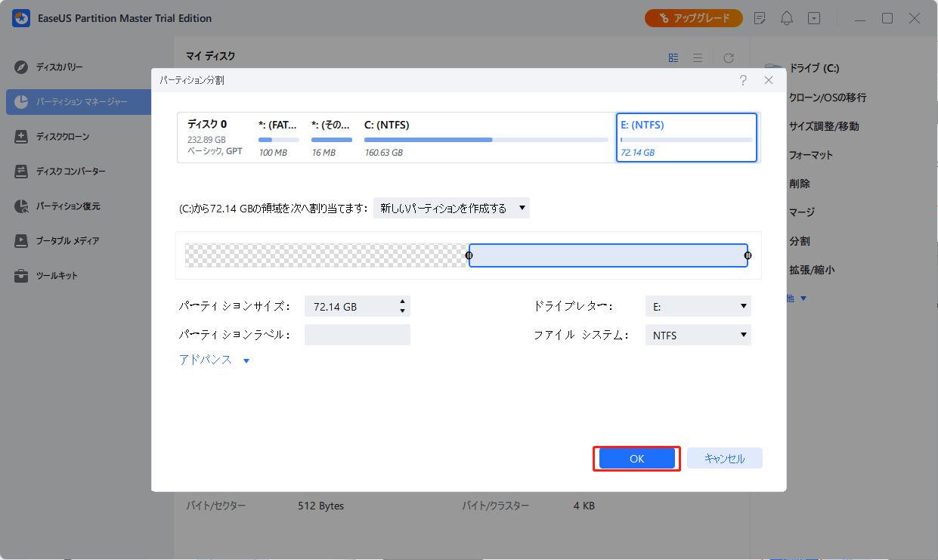The height and width of the screenshot is (560, 938).
Task: Open the ブータブル メディア creator
Action: pyautogui.click(x=70, y=240)
